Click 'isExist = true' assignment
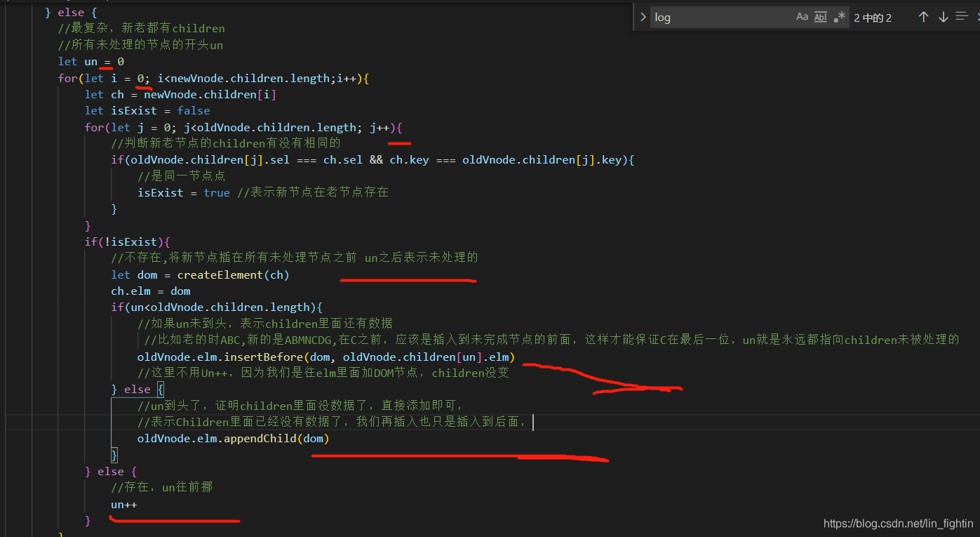 tap(184, 192)
